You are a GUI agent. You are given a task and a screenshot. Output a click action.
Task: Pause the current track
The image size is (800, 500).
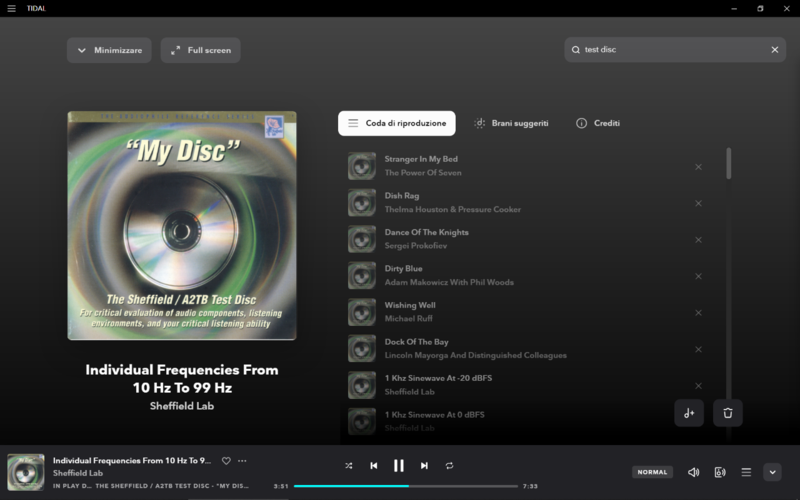click(399, 466)
